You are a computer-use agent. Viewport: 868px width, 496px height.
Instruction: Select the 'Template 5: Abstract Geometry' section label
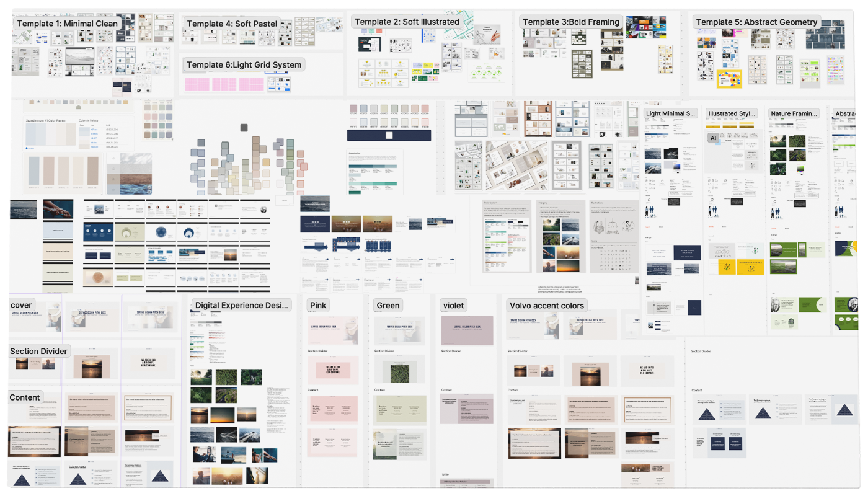(756, 22)
